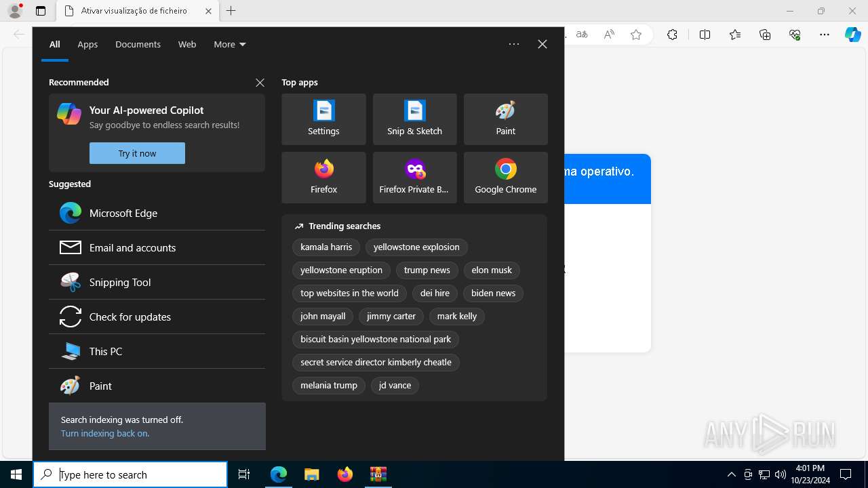Focus the taskbar search box

(x=130, y=474)
